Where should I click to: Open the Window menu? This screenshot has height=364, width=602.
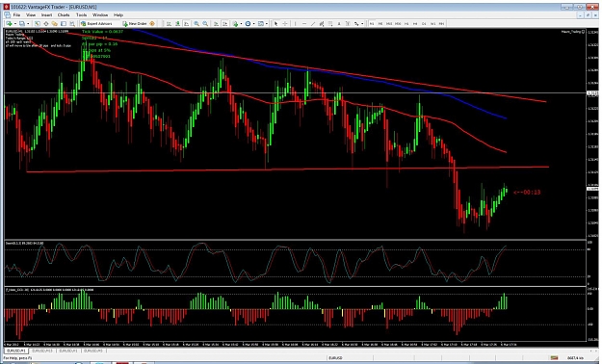(x=100, y=15)
